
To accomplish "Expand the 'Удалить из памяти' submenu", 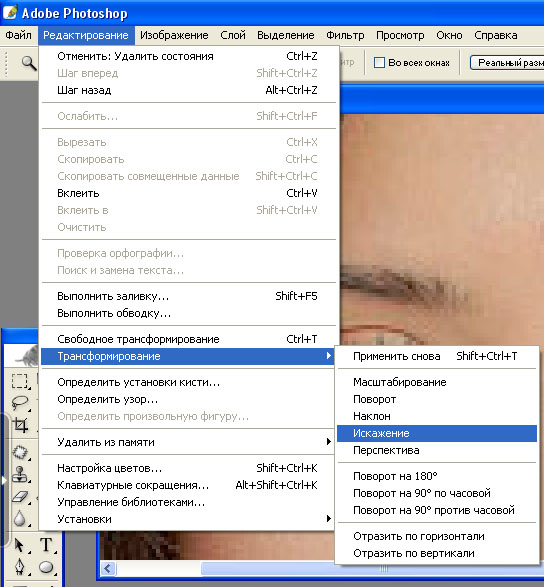I will click(x=188, y=442).
